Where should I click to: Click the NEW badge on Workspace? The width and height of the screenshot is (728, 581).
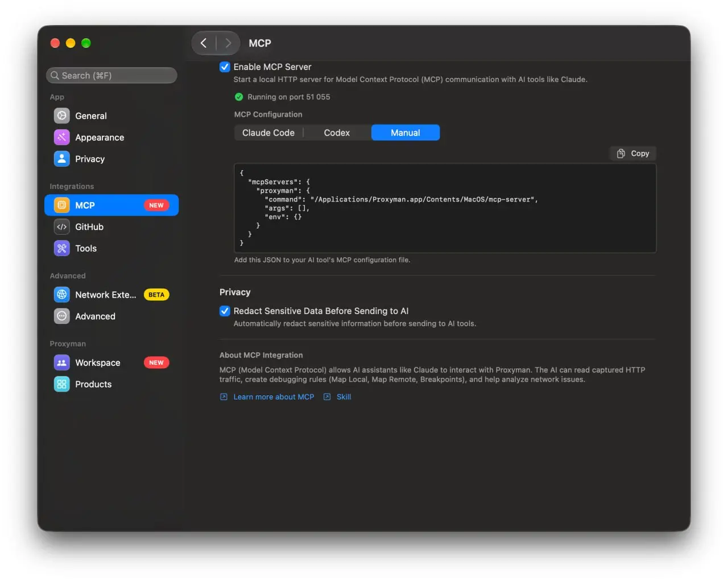[156, 362]
